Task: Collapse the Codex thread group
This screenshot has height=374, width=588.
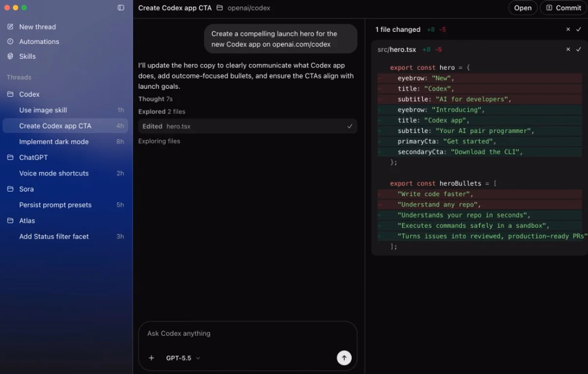Action: [29, 94]
